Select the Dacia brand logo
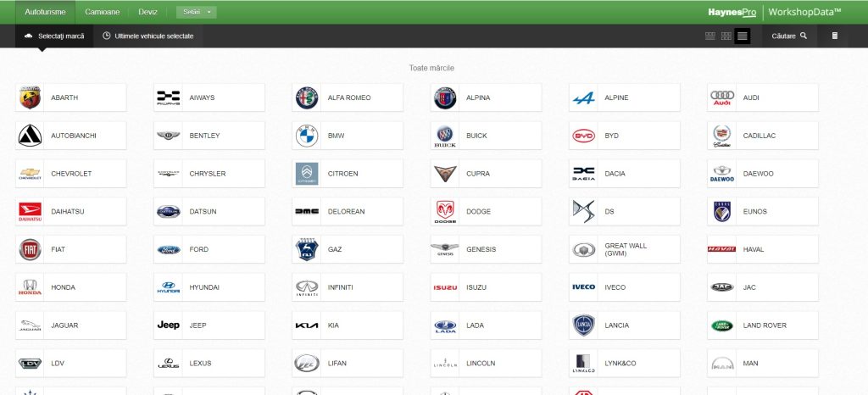The height and width of the screenshot is (395, 868). click(583, 174)
